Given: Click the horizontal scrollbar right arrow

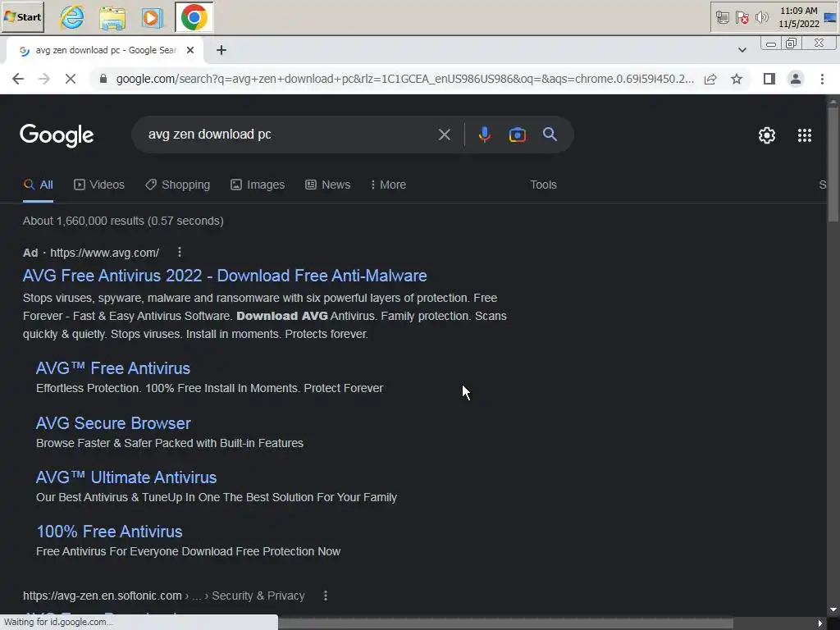Looking at the screenshot, I should pyautogui.click(x=820, y=623).
